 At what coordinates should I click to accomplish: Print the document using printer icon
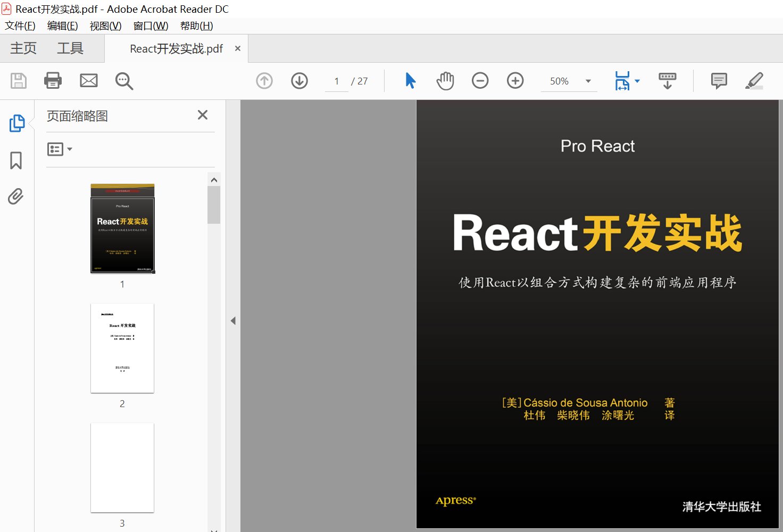pos(53,80)
